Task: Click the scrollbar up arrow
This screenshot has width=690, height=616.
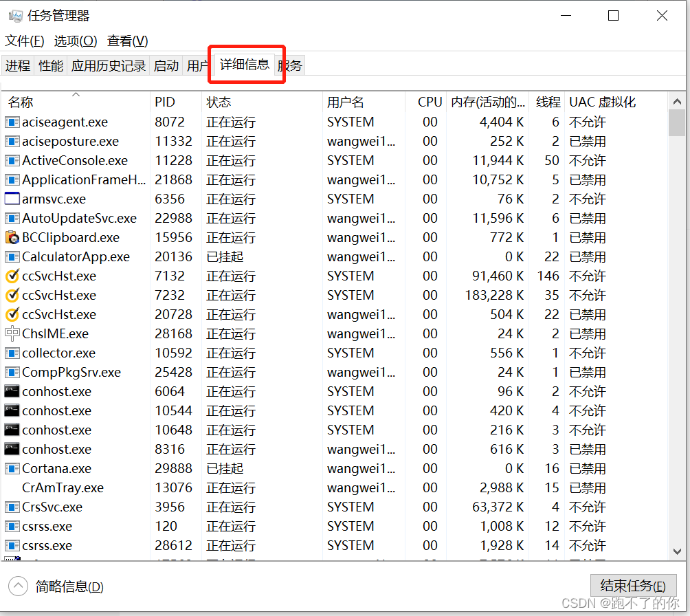Action: (x=677, y=102)
